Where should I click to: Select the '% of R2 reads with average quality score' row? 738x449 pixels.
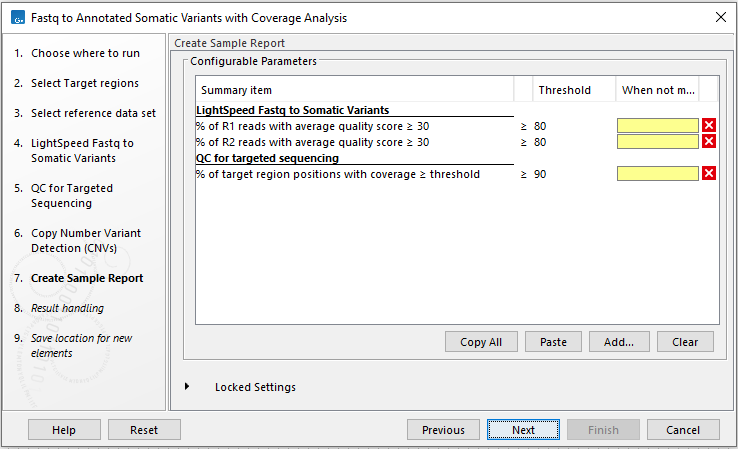point(313,142)
